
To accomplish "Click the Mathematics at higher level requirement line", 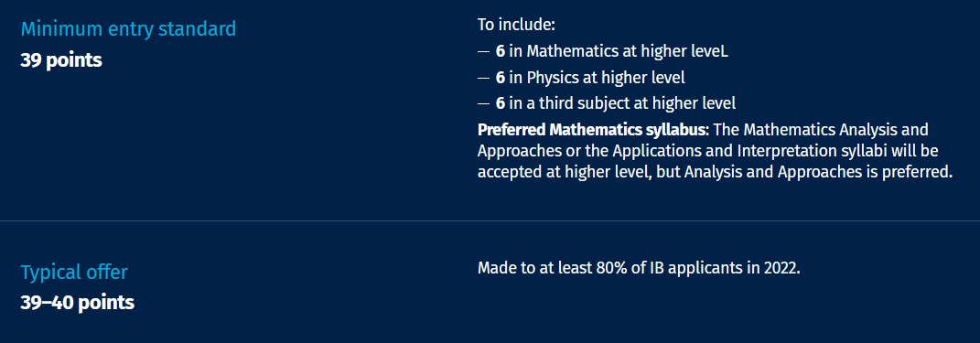I will tap(602, 52).
